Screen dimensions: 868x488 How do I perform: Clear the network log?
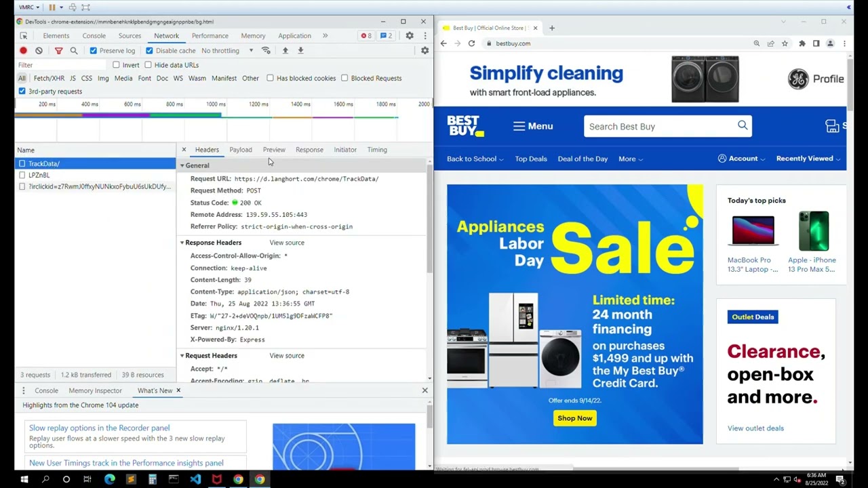(39, 51)
